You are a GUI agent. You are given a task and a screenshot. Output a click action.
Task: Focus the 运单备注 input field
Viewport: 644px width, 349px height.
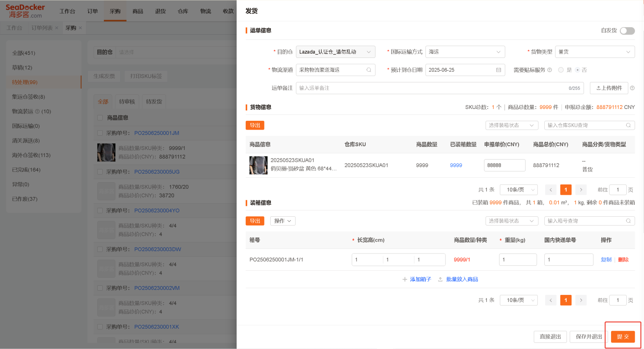click(x=440, y=88)
